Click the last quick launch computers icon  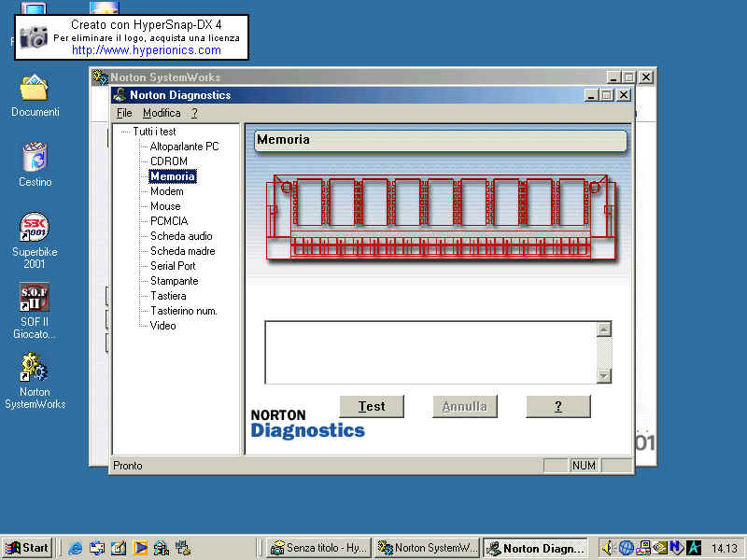pyautogui.click(x=183, y=548)
